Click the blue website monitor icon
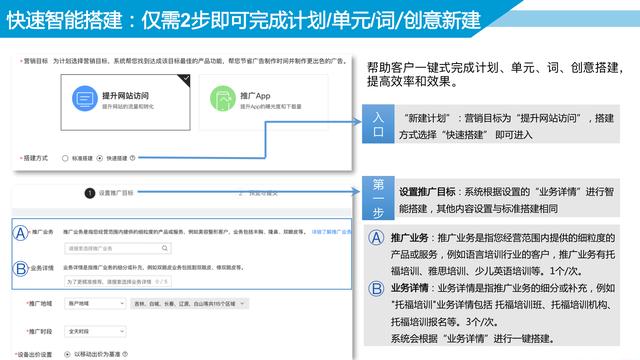 [x=84, y=98]
